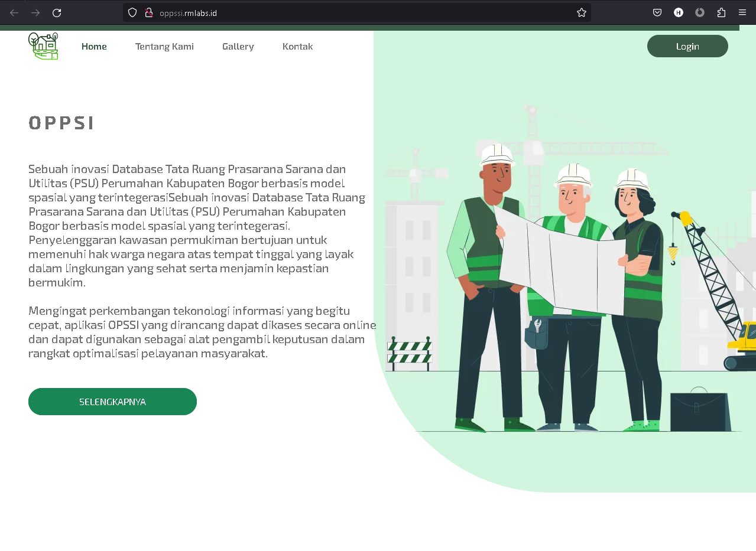This screenshot has width=756, height=551.
Task: Click the browser forward arrow
Action: tap(35, 12)
